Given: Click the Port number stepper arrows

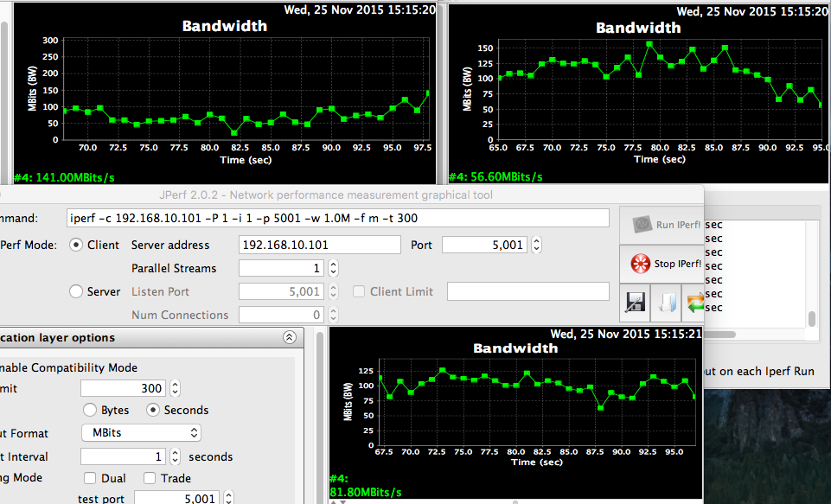Looking at the screenshot, I should click(x=536, y=245).
